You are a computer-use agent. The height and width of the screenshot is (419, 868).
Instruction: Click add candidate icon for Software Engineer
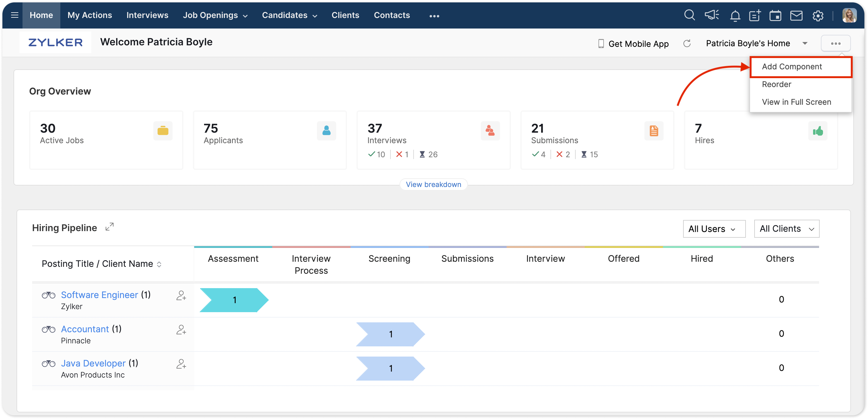(181, 296)
